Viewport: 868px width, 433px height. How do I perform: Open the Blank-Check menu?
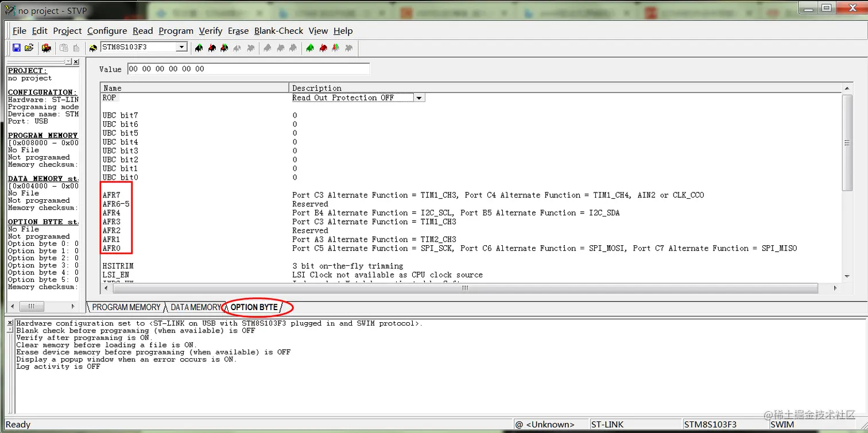click(278, 31)
